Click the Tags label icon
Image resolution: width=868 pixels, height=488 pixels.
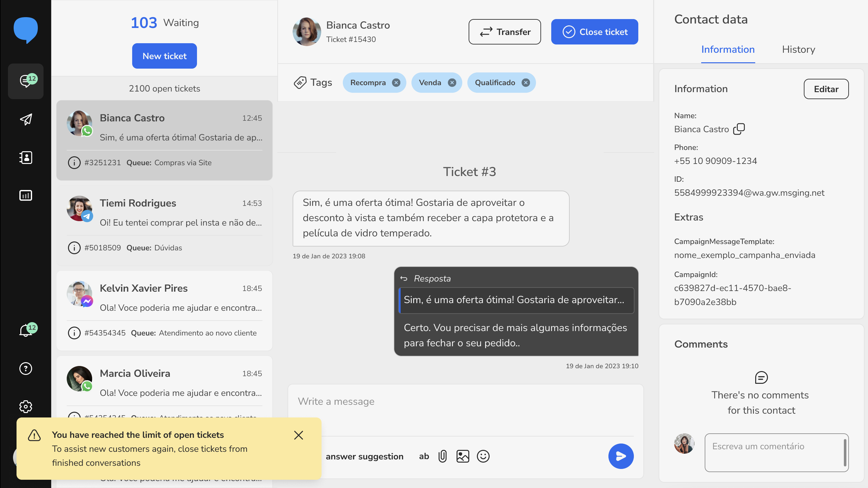[x=300, y=82]
